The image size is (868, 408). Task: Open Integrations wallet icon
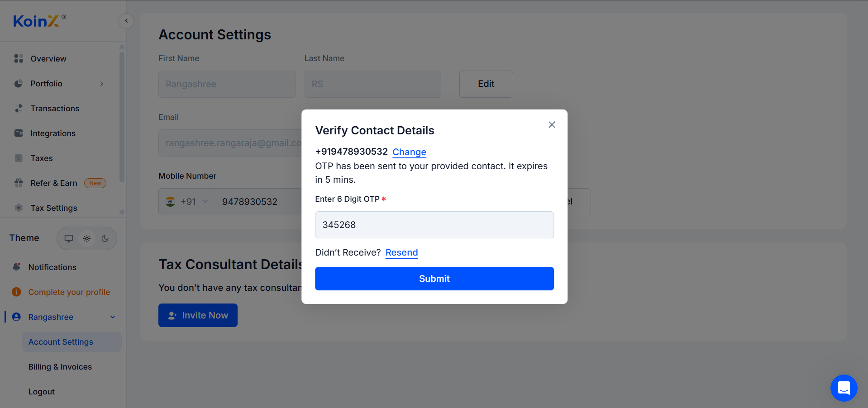click(x=19, y=133)
